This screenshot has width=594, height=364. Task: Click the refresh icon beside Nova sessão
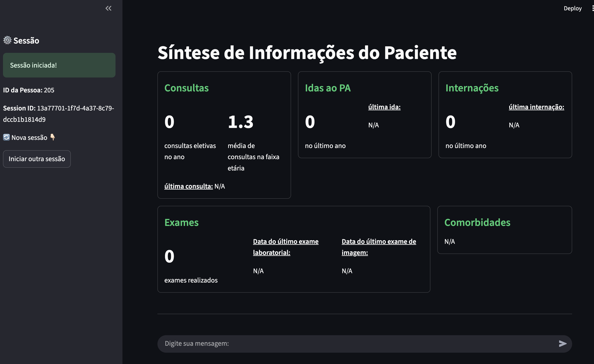(x=7, y=137)
